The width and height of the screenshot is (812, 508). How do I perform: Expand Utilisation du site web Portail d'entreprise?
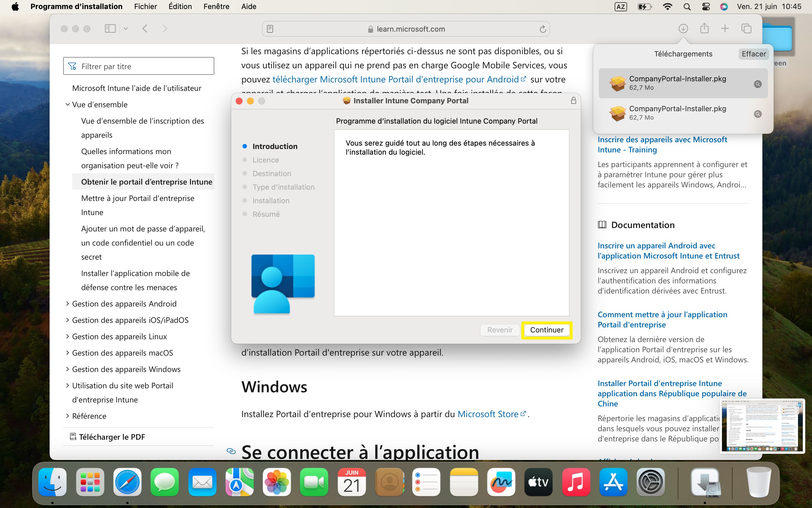67,385
